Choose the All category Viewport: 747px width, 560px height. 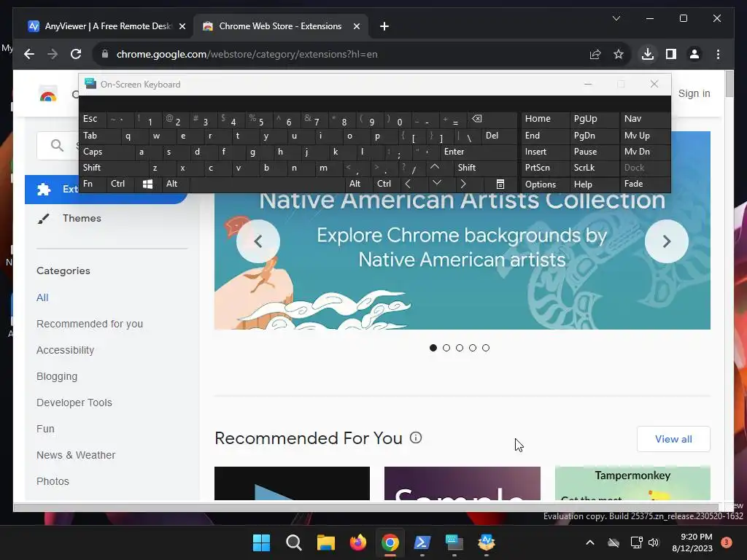point(42,297)
